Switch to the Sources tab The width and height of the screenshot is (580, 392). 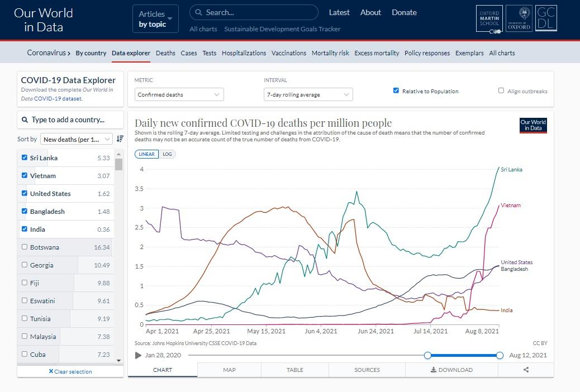pyautogui.click(x=367, y=370)
